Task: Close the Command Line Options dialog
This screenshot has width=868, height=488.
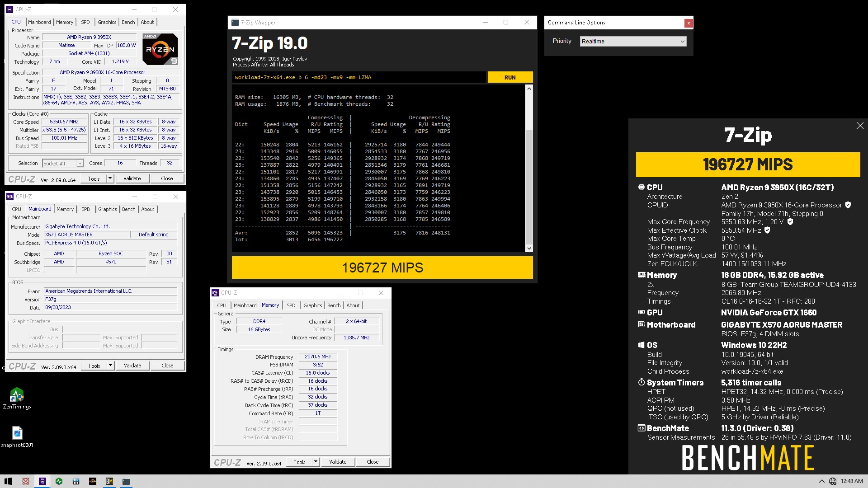Action: [x=688, y=23]
